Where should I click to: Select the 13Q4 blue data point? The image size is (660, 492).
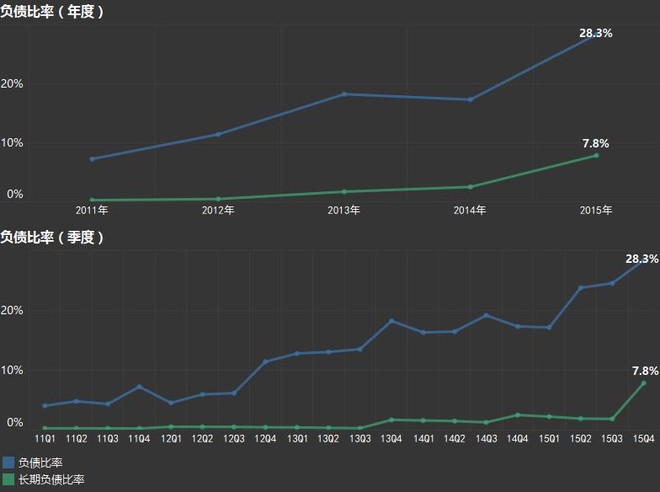pos(391,321)
